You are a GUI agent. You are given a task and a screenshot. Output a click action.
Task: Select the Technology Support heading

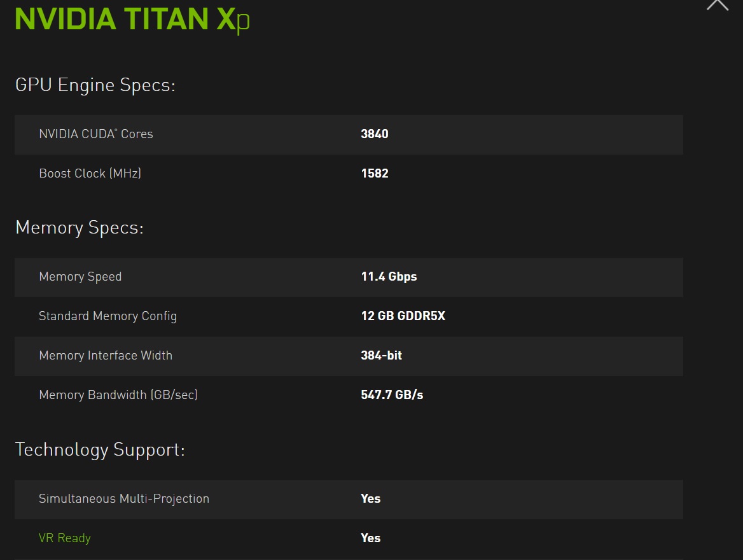100,449
